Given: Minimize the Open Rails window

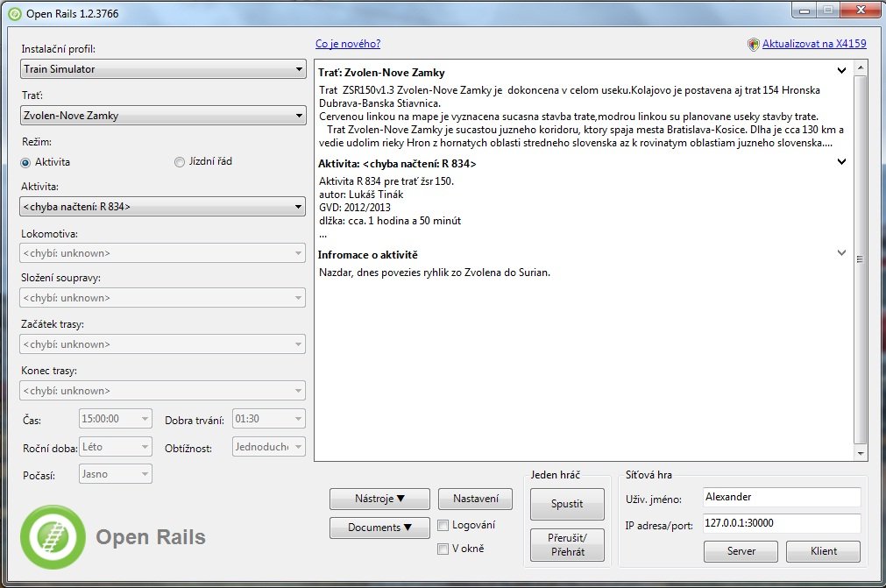Looking at the screenshot, I should tap(804, 11).
